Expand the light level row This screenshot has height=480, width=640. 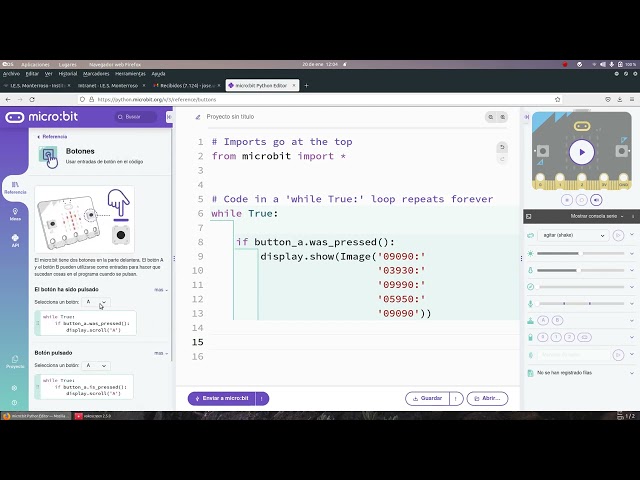(632, 253)
